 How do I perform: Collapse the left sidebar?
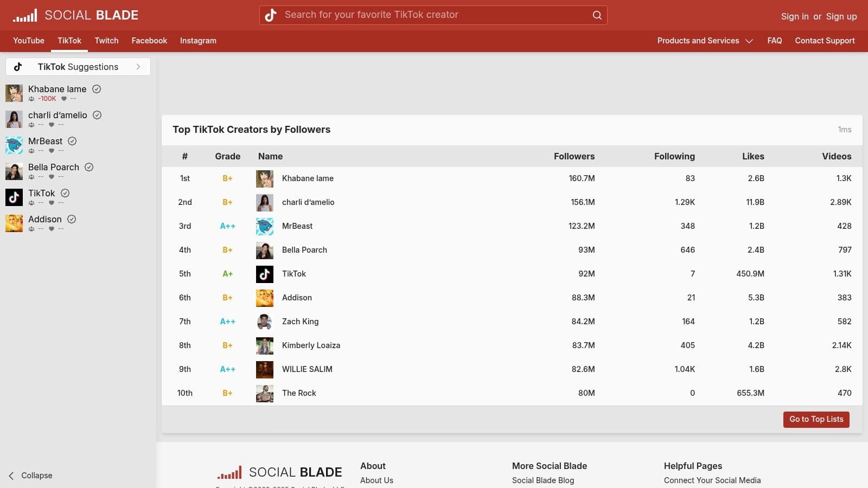coord(30,476)
